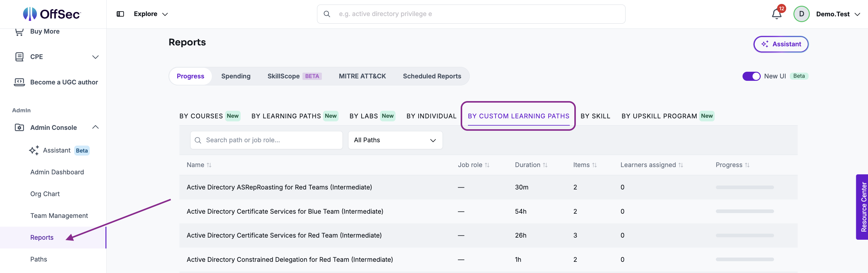Open the notifications bell
The width and height of the screenshot is (868, 273).
(x=777, y=14)
